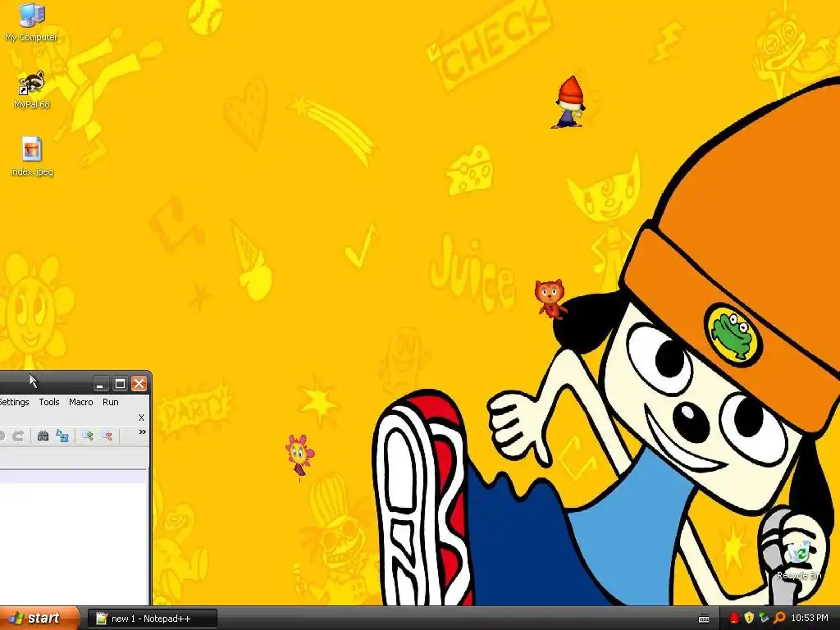The height and width of the screenshot is (630, 840).
Task: Click the on-screen keyboard taskbar icon
Action: pos(704,619)
